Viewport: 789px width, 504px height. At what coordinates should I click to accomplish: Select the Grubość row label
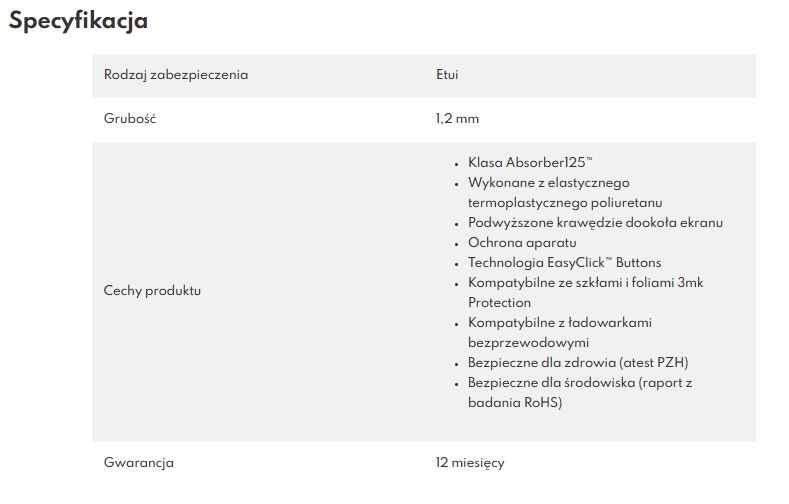point(130,118)
